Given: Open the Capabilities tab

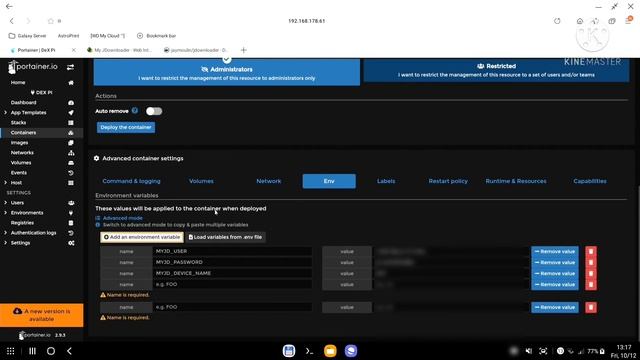Looking at the screenshot, I should [x=590, y=181].
